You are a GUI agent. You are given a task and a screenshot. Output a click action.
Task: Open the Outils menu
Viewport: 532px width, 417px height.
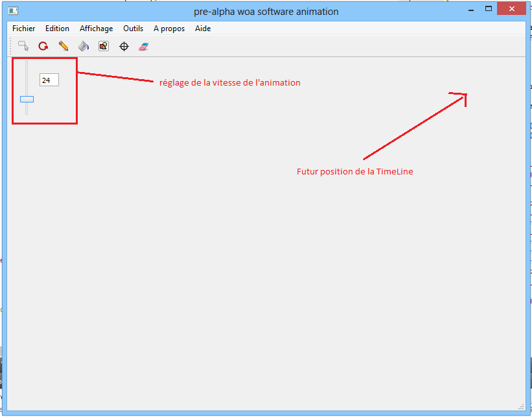(133, 29)
